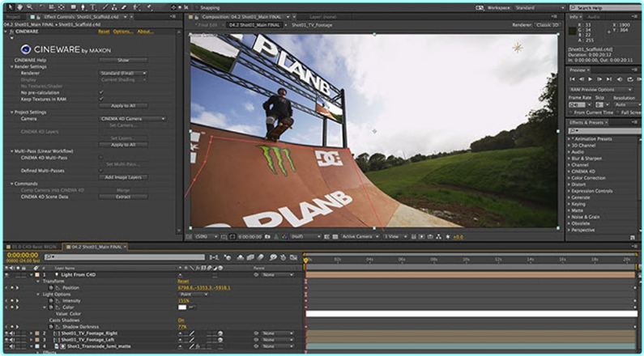The image size is (644, 356).
Task: Select the Zoom magnifier tool
Action: tap(30, 7)
